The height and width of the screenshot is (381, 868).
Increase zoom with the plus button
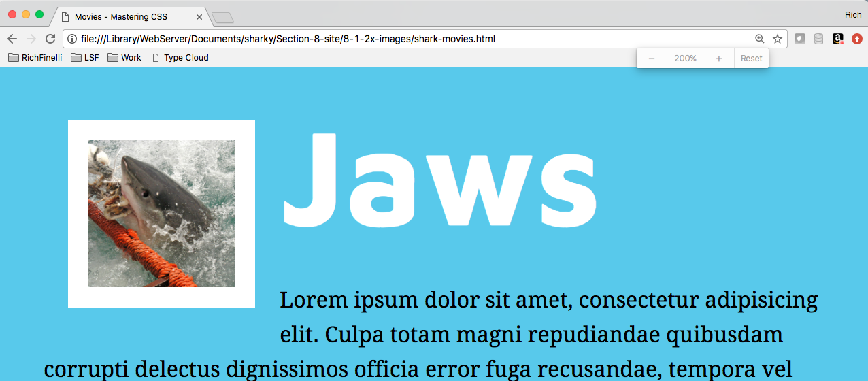tap(718, 59)
